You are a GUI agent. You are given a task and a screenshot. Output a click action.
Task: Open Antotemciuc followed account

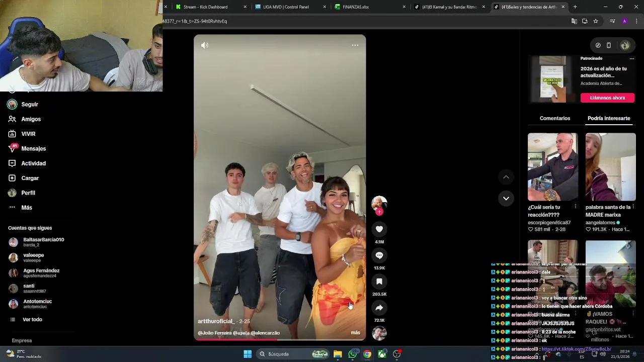tap(38, 304)
